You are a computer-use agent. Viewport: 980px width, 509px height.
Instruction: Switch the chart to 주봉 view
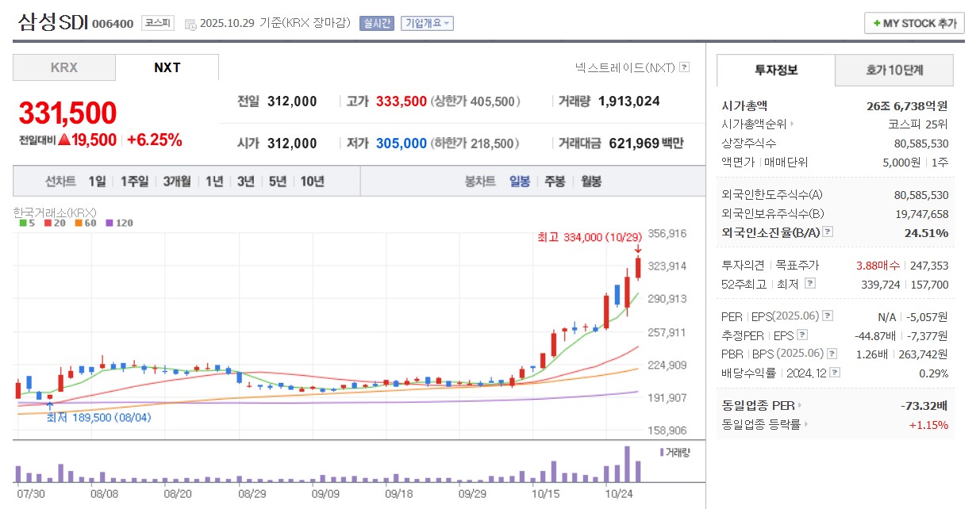[553, 182]
